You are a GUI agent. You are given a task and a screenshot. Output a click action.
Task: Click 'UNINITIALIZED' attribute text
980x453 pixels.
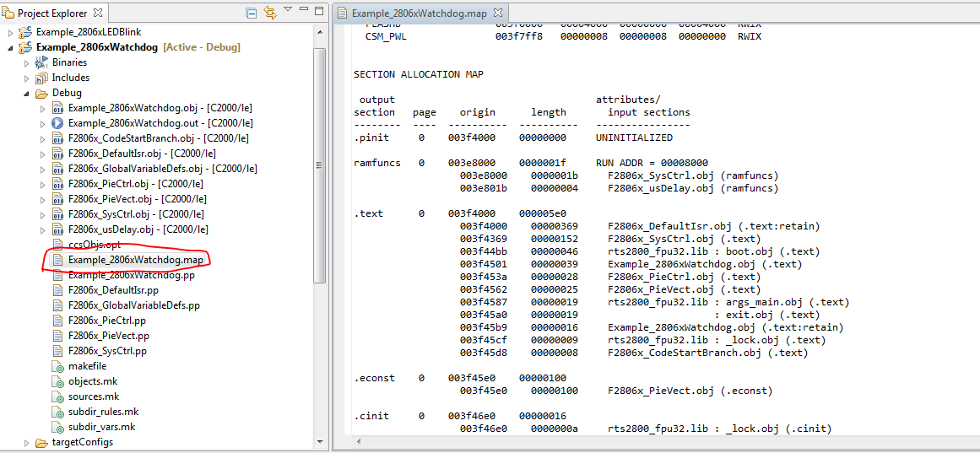635,138
